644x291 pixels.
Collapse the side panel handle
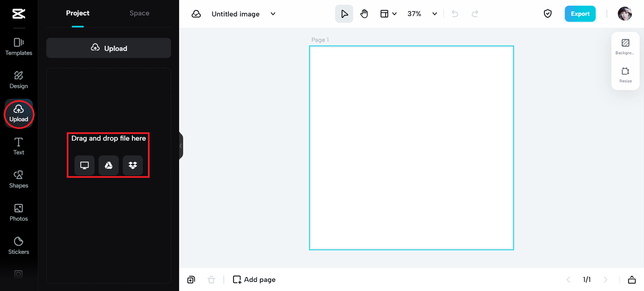pyautogui.click(x=181, y=146)
